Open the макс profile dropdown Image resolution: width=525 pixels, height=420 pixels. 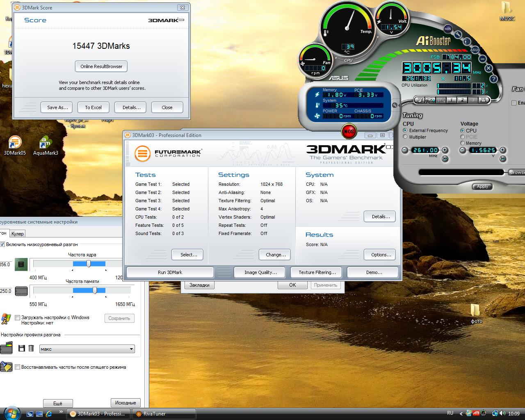87,349
